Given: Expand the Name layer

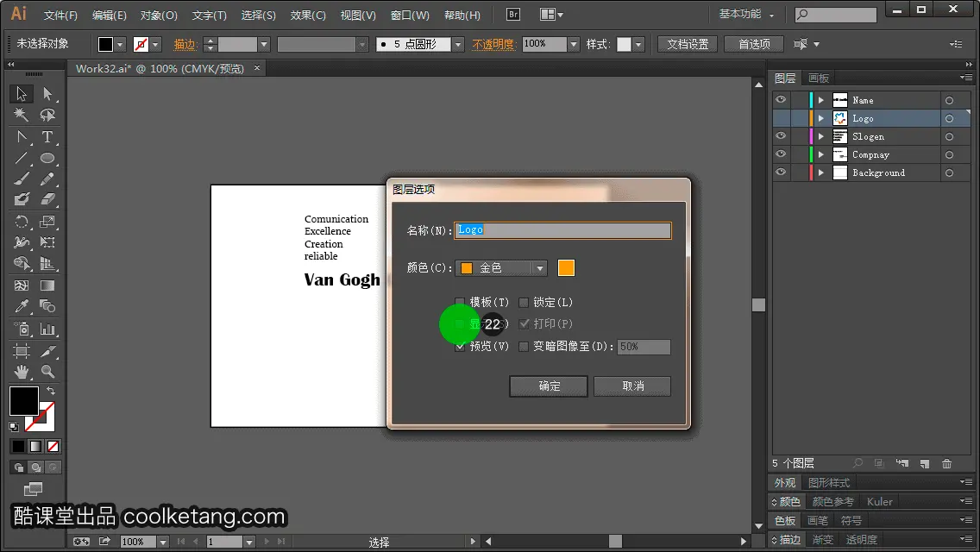Looking at the screenshot, I should pyautogui.click(x=821, y=100).
